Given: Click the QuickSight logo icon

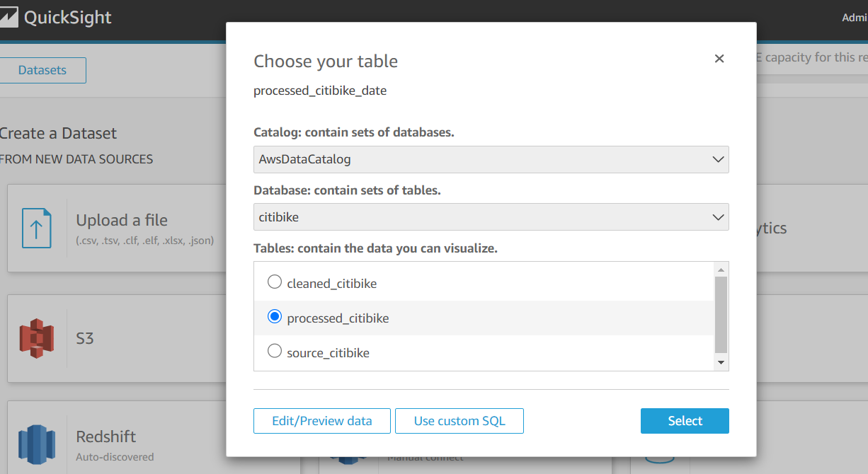Looking at the screenshot, I should click(x=8, y=17).
